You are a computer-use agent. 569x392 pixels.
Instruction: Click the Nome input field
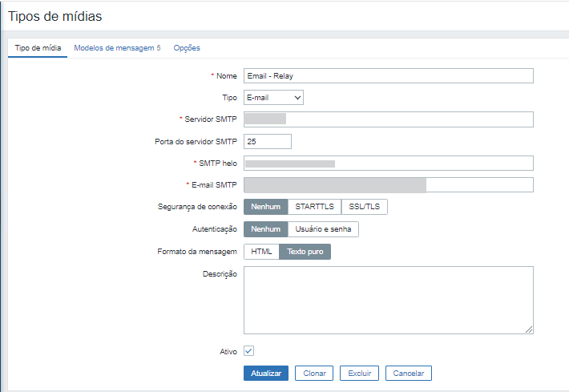pyautogui.click(x=388, y=75)
